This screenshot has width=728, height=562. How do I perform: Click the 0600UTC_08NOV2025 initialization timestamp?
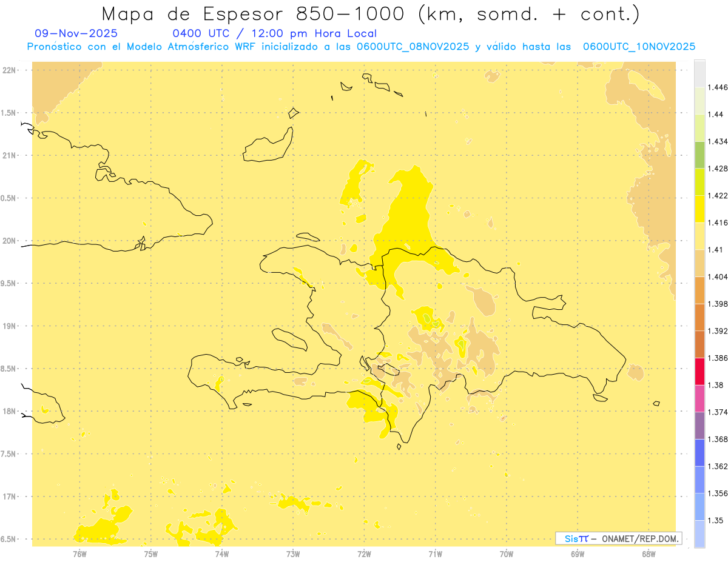click(x=413, y=47)
